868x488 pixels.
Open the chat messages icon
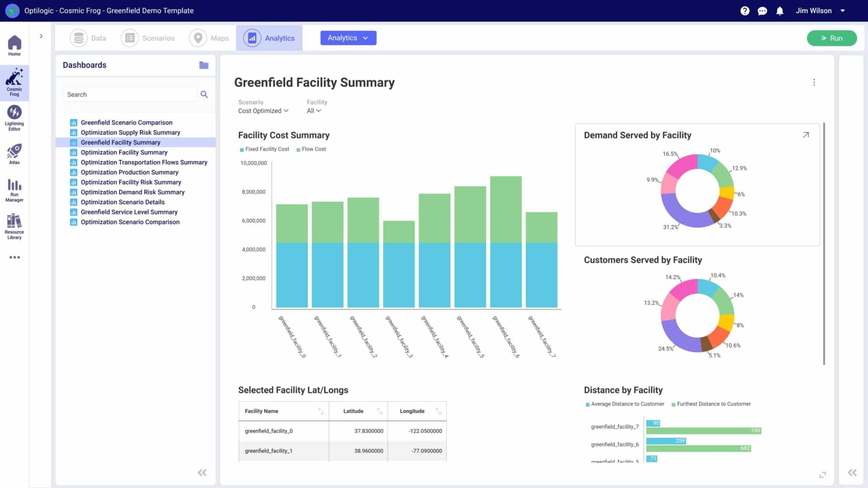tap(762, 11)
